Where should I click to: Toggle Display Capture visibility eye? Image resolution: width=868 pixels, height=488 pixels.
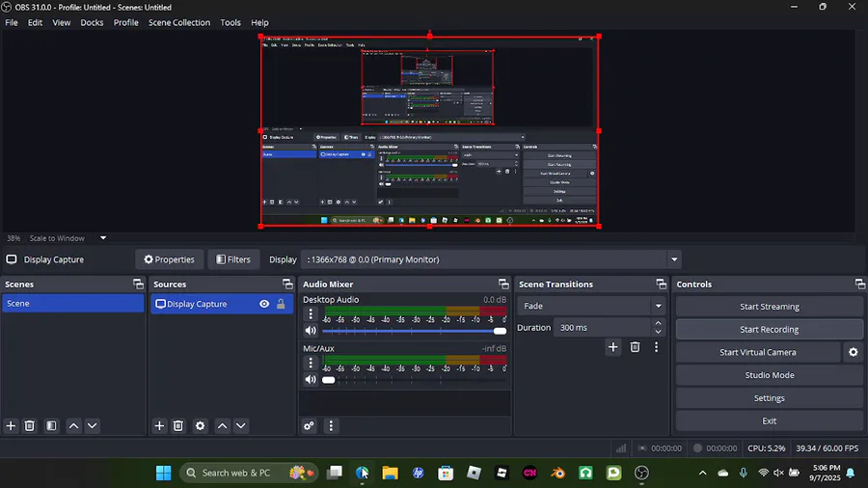[x=264, y=304]
